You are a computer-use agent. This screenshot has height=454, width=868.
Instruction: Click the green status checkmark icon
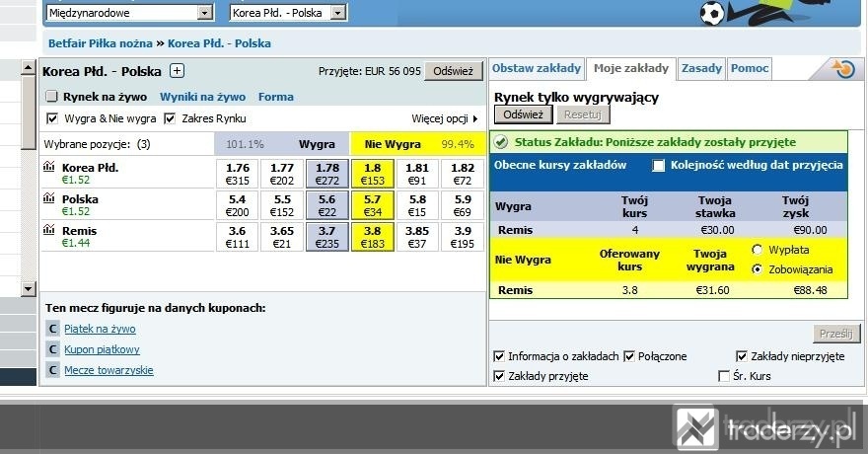501,142
